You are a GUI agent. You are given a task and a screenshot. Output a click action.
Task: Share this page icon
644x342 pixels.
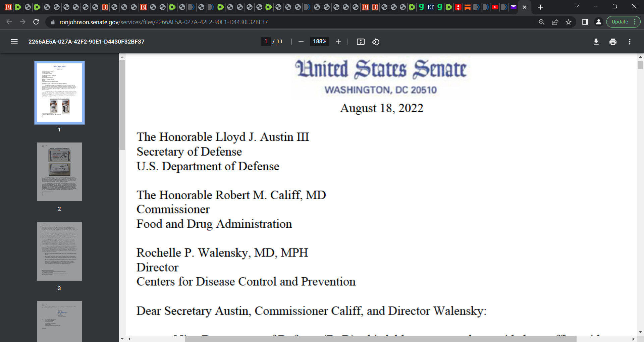tap(555, 22)
